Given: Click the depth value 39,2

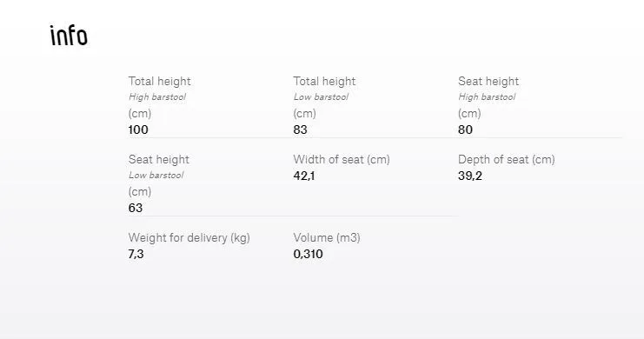Looking at the screenshot, I should pyautogui.click(x=470, y=176).
